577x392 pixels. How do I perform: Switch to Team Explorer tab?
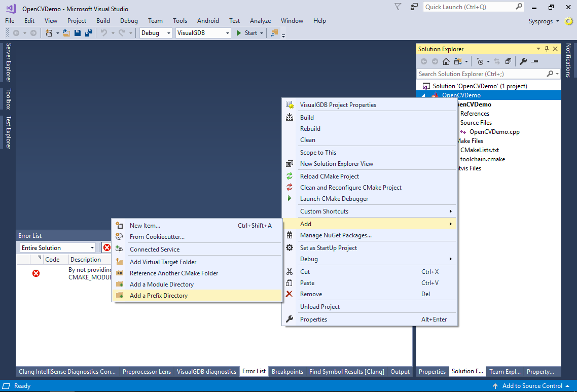[504, 371]
